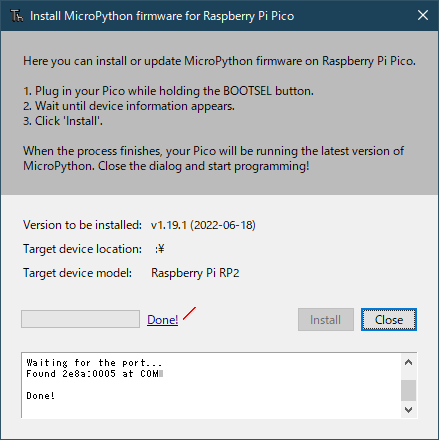Click the Thonny icon in the title bar
Viewport: 439px width, 440px height.
click(16, 16)
